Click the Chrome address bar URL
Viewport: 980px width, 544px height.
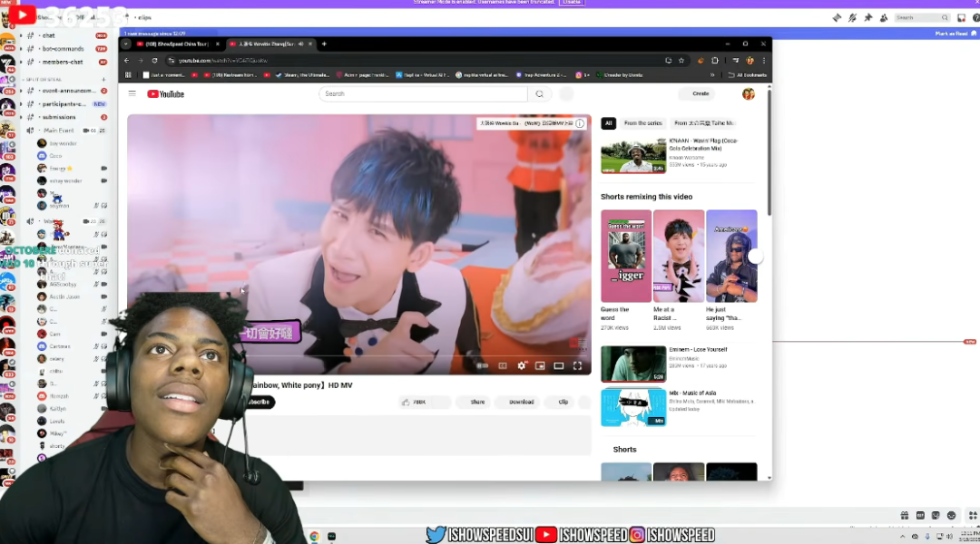click(223, 61)
